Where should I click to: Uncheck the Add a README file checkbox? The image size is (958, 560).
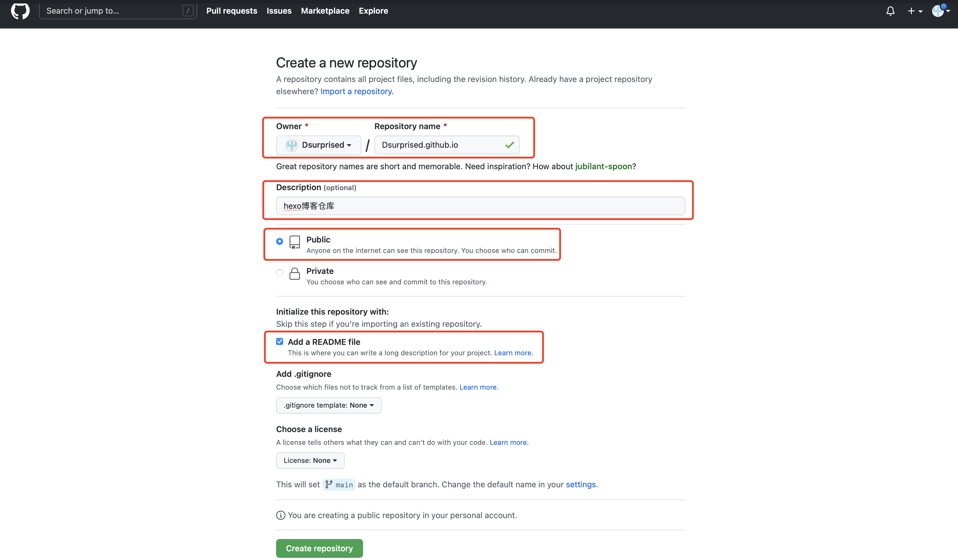click(x=280, y=341)
